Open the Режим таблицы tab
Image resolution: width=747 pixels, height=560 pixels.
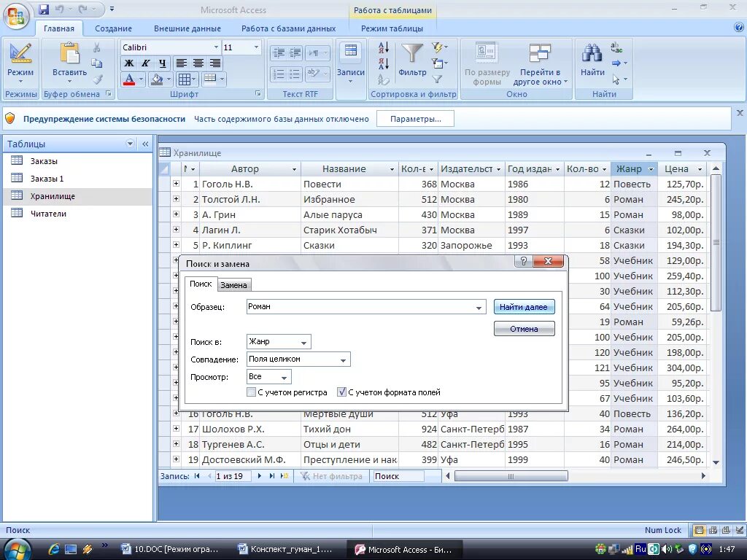coord(392,28)
